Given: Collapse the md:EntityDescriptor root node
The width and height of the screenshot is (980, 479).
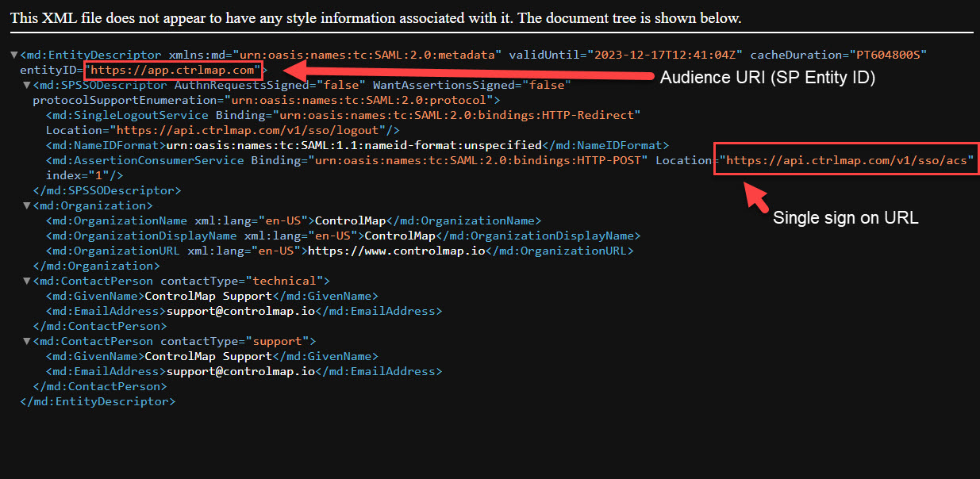Looking at the screenshot, I should [x=14, y=55].
